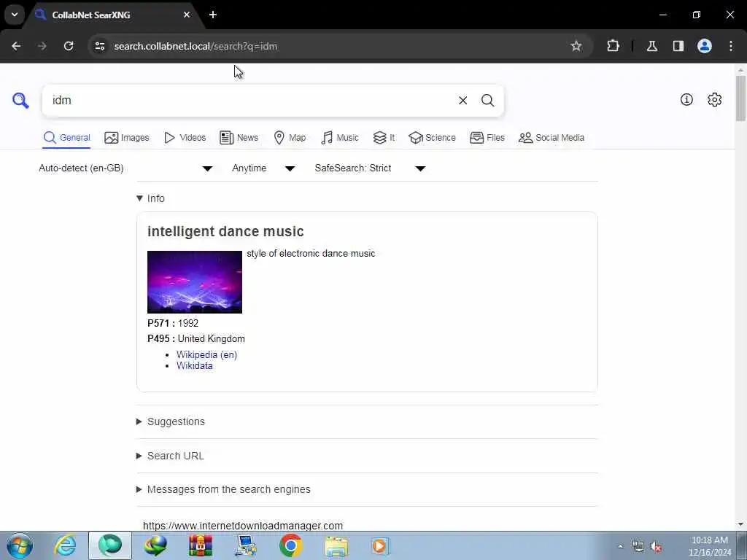
Task: Open WinRAR from the taskbar
Action: [201, 545]
